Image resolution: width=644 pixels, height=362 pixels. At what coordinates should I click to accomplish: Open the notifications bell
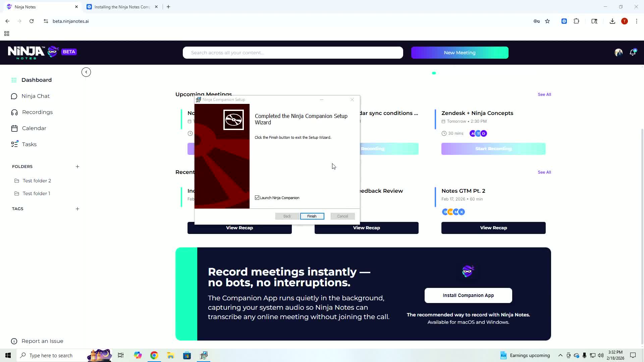(633, 52)
